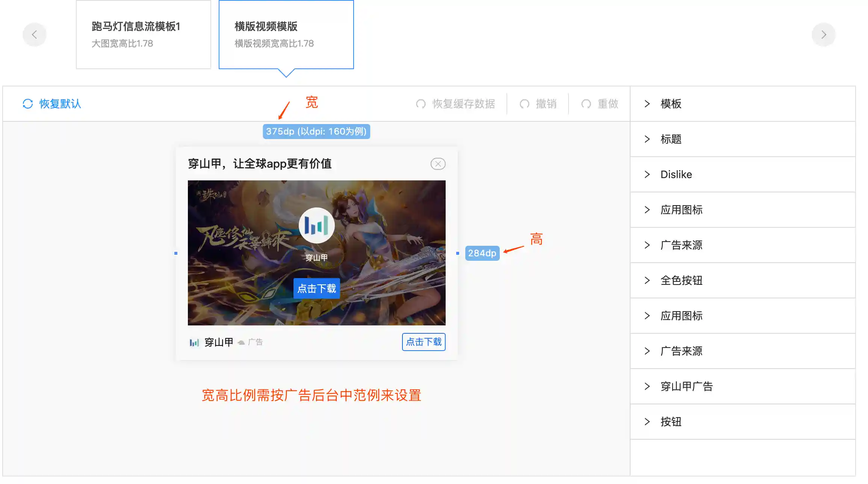The width and height of the screenshot is (868, 484).
Task: Expand the 按钮 section at bottom
Action: [x=671, y=422]
